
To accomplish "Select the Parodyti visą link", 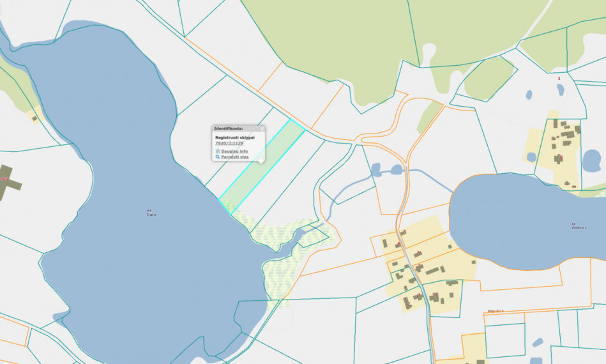I will point(234,157).
